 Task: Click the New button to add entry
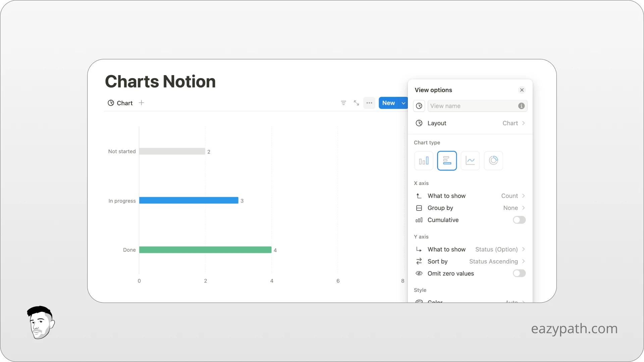[x=388, y=103]
